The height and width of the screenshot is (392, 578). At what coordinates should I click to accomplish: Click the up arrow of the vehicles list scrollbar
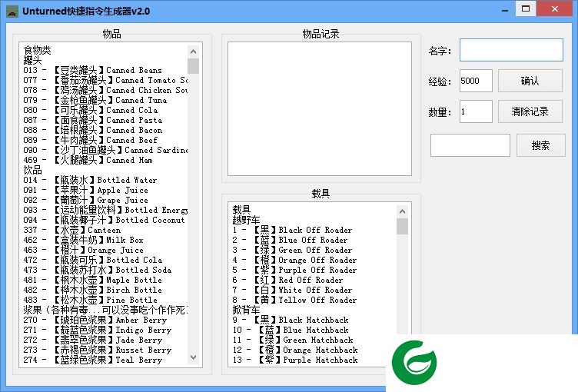click(402, 211)
